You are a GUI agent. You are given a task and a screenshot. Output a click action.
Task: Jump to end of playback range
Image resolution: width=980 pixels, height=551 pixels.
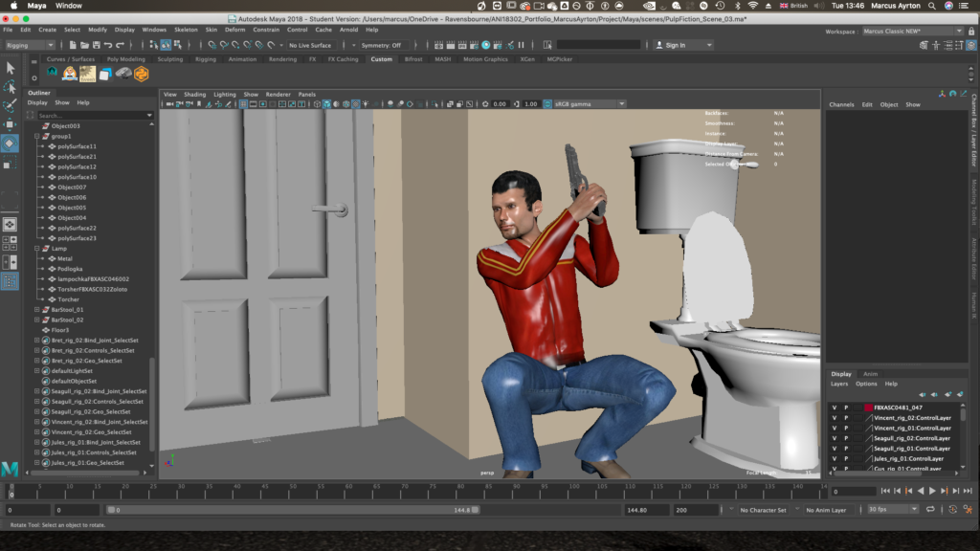(968, 491)
